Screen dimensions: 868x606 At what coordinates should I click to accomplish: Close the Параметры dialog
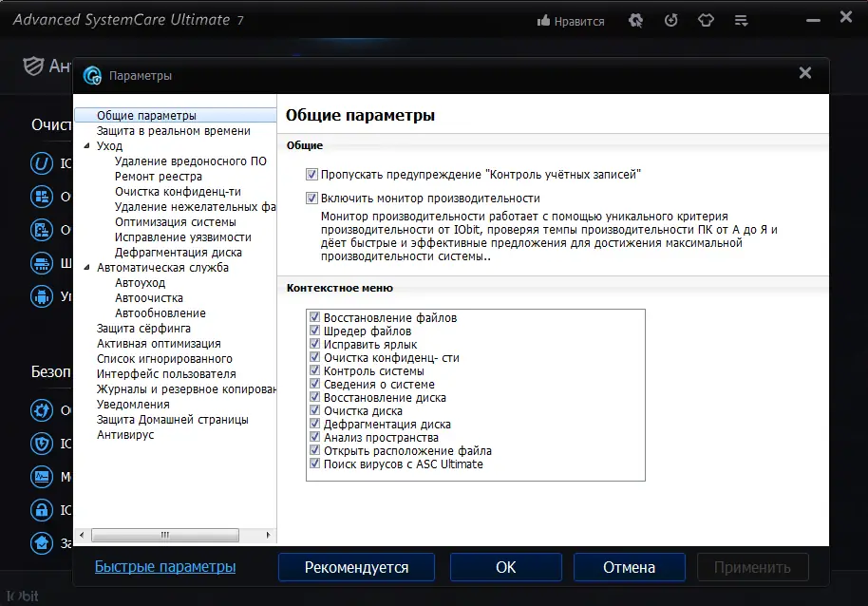[x=805, y=72]
